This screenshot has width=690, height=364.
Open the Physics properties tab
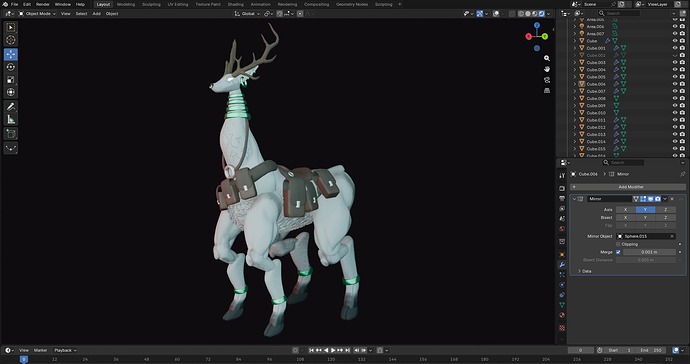pos(562,285)
